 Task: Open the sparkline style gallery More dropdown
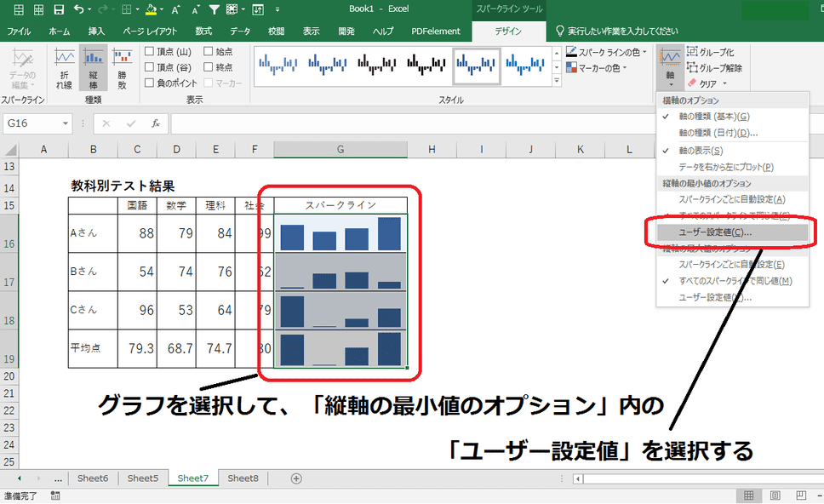(x=558, y=81)
